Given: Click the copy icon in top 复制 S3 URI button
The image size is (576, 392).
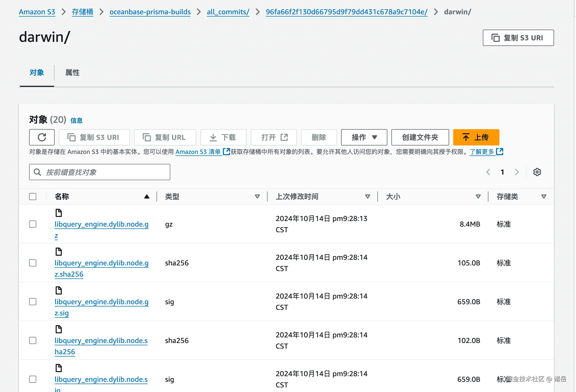Looking at the screenshot, I should point(495,38).
